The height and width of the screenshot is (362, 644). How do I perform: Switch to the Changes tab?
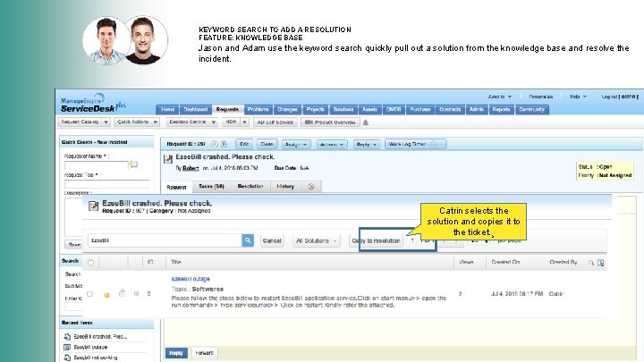tap(287, 110)
